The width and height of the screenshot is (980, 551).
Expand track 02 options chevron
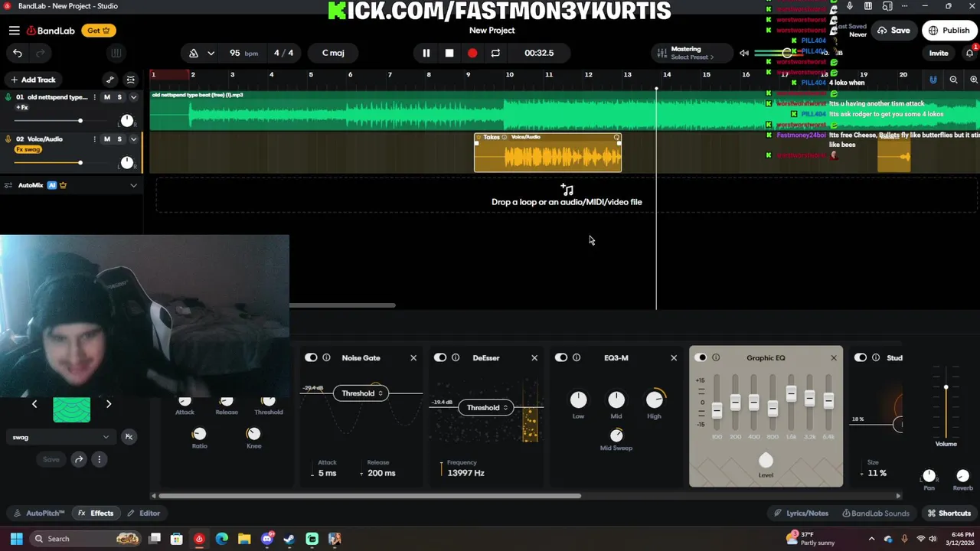(x=133, y=139)
